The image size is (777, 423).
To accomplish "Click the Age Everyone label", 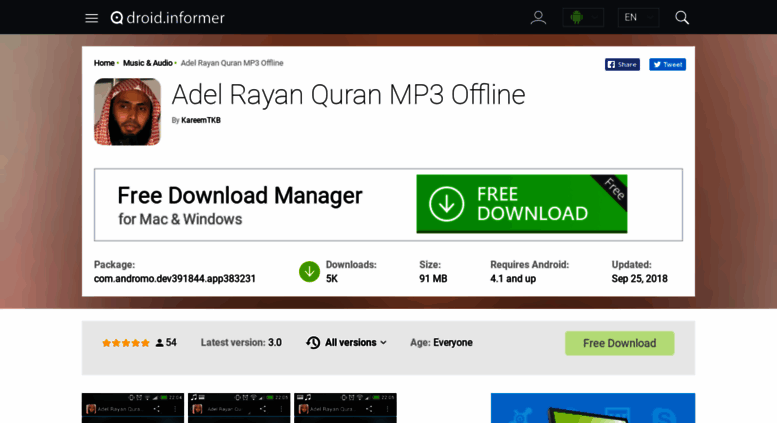I will 441,343.
